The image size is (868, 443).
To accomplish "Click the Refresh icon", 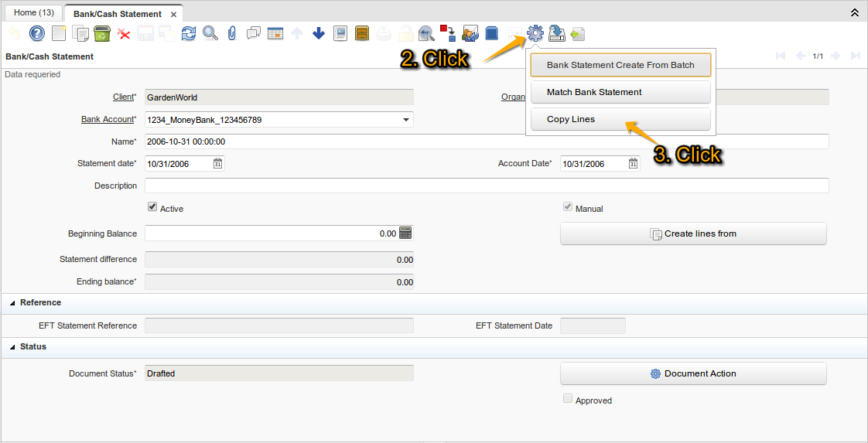I will (x=189, y=34).
